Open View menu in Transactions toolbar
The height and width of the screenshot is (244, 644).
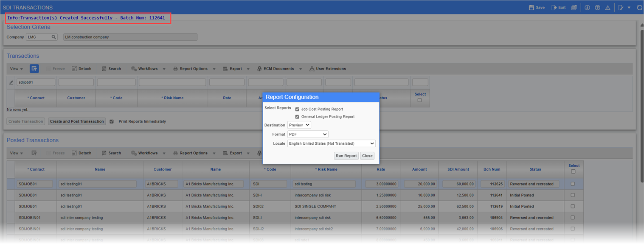[17, 69]
